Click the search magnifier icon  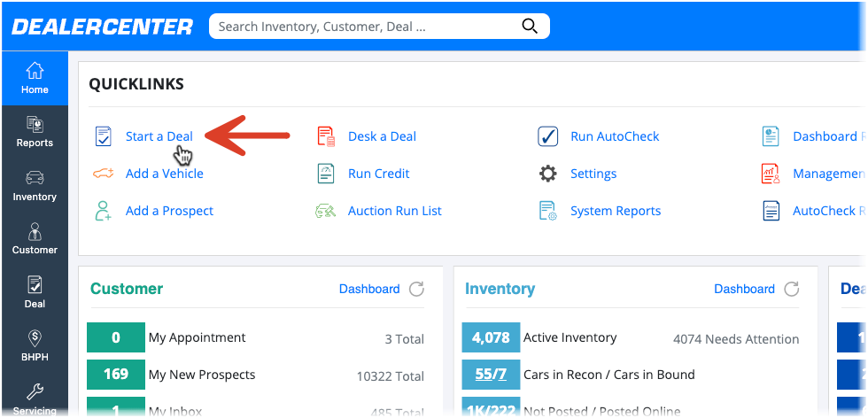(x=530, y=26)
